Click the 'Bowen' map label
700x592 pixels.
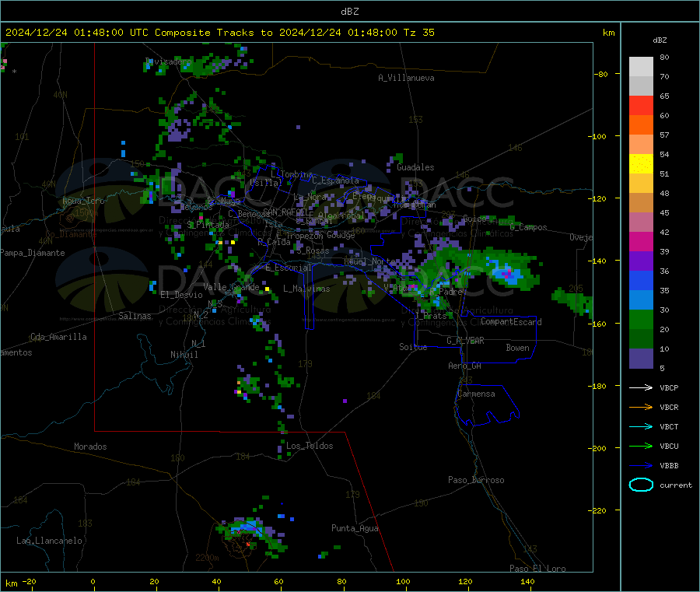click(x=517, y=348)
